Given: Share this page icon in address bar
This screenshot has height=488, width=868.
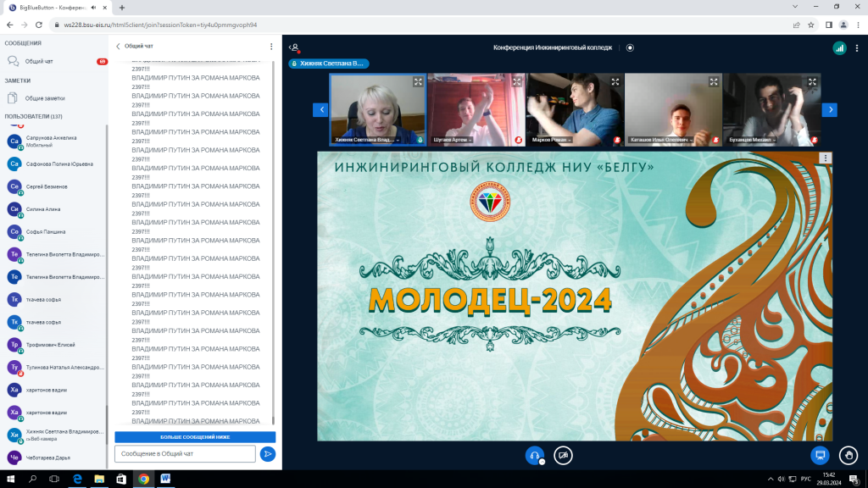Looking at the screenshot, I should [797, 25].
